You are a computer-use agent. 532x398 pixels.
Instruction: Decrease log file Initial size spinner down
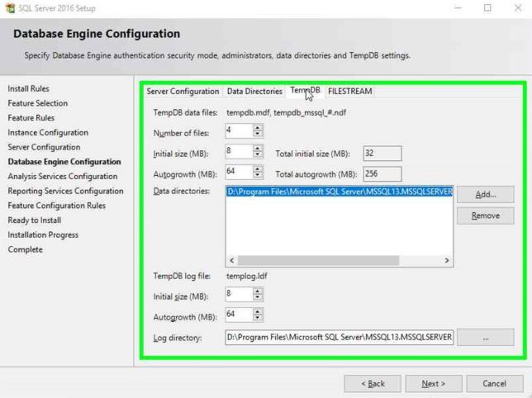pos(258,297)
